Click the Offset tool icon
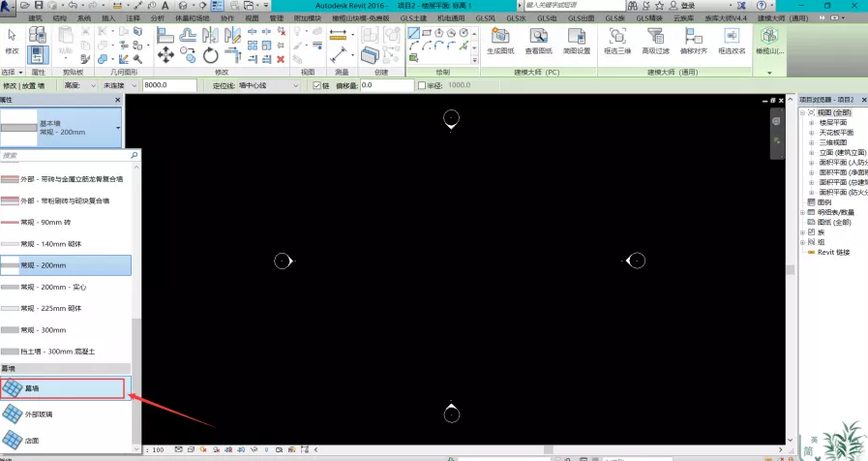Viewport: 868px width, 461px height. pyautogui.click(x=188, y=36)
